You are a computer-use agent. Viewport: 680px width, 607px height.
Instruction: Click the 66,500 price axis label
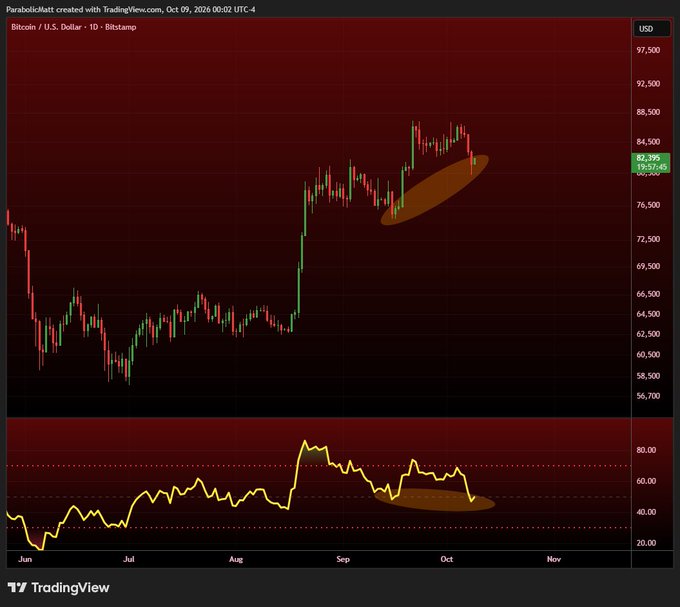pos(648,294)
